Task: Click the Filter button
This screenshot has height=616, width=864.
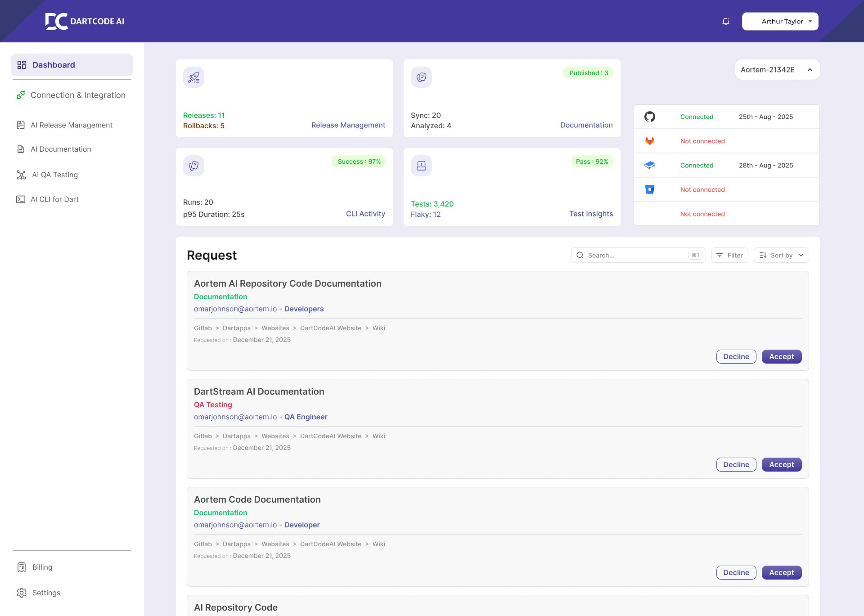Action: (x=730, y=255)
